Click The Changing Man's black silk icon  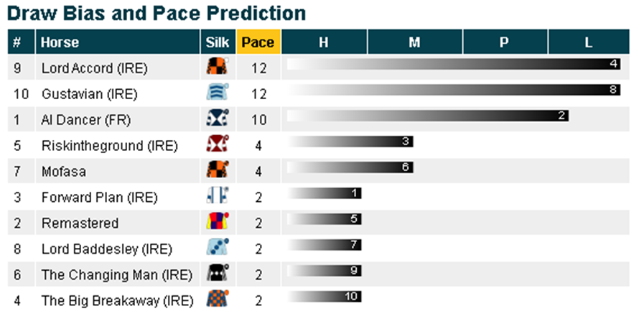pyautogui.click(x=218, y=274)
